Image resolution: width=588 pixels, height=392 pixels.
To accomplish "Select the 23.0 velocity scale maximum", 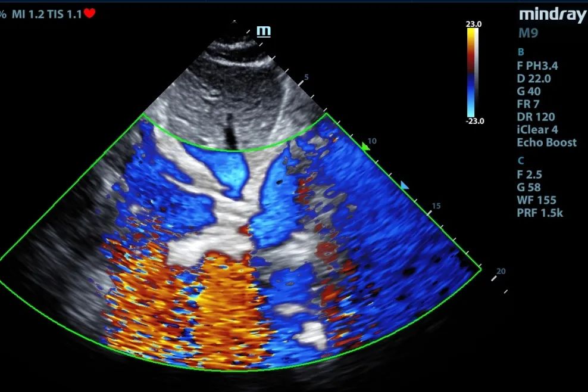I will [474, 24].
